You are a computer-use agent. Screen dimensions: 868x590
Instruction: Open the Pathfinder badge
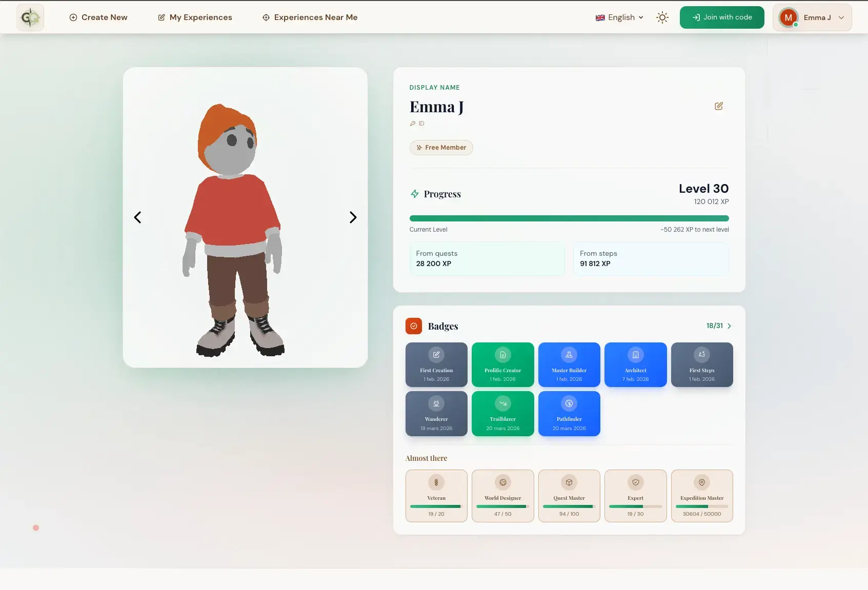569,414
